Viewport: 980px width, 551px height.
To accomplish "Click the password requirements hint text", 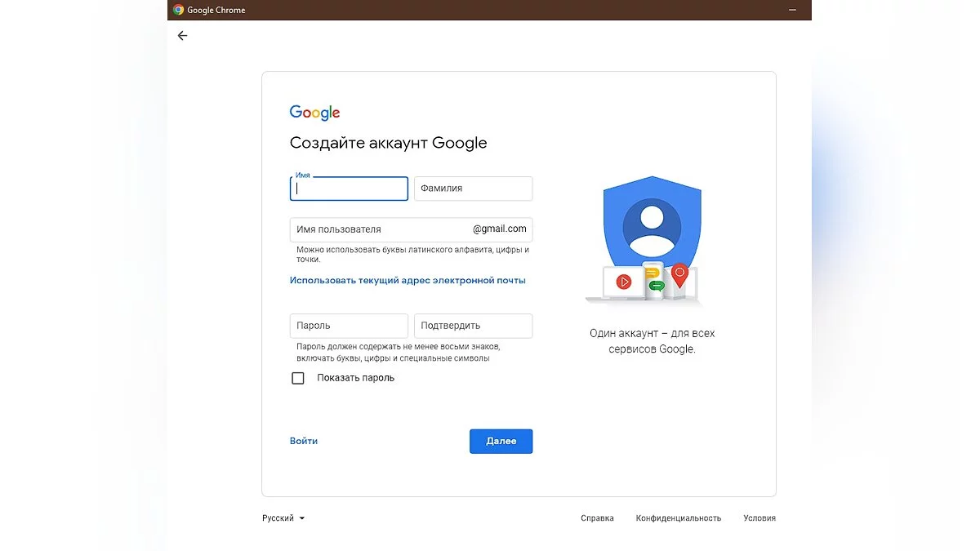I will pyautogui.click(x=398, y=353).
